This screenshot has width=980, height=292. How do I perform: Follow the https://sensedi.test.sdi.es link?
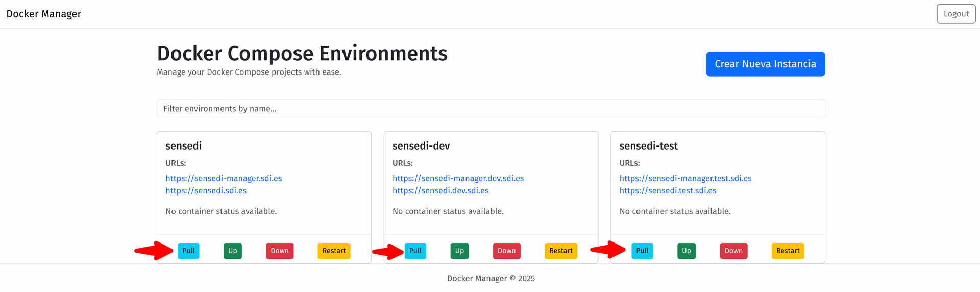point(668,190)
